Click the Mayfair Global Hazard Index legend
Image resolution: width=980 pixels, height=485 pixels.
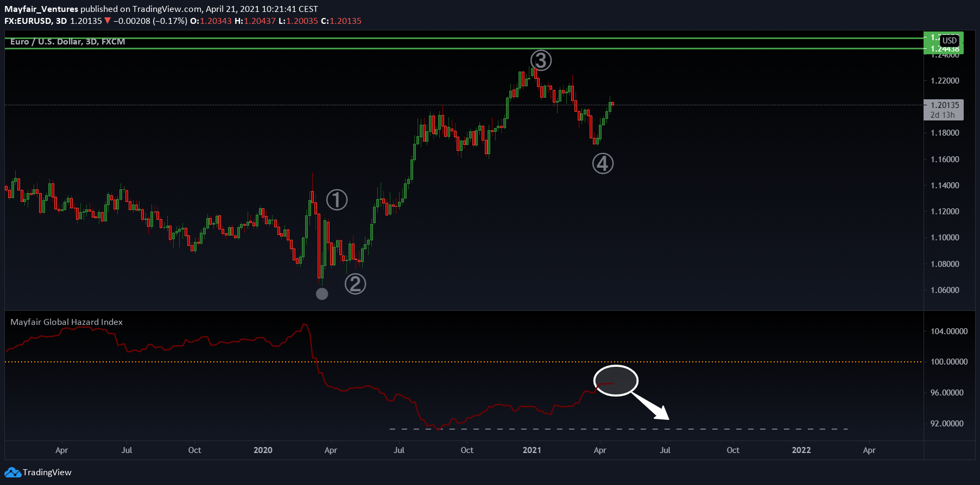point(66,322)
